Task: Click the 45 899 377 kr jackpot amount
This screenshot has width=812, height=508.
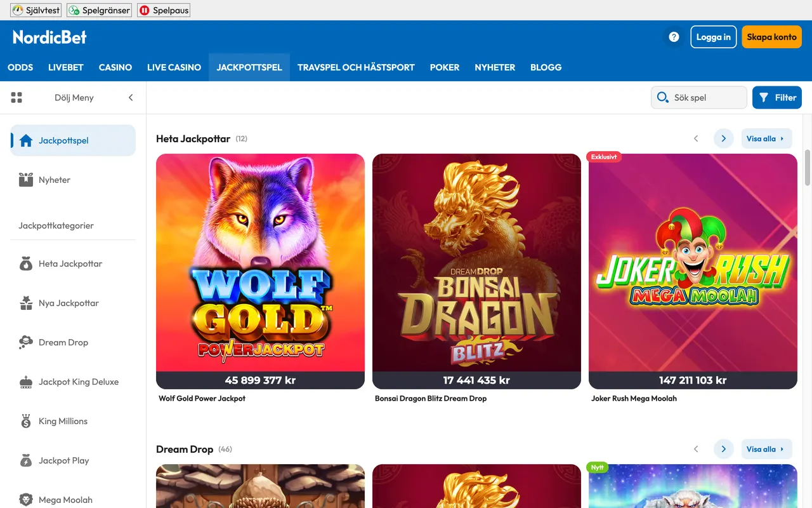Action: pos(260,380)
